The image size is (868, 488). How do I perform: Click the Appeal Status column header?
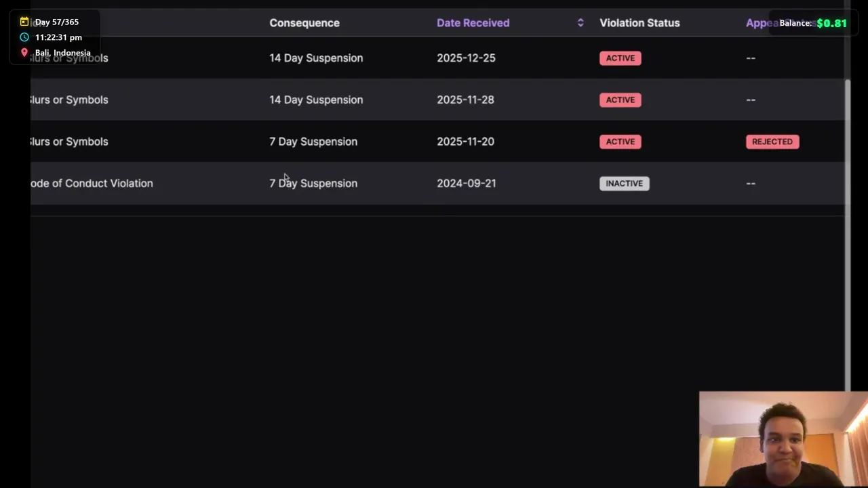click(x=761, y=23)
